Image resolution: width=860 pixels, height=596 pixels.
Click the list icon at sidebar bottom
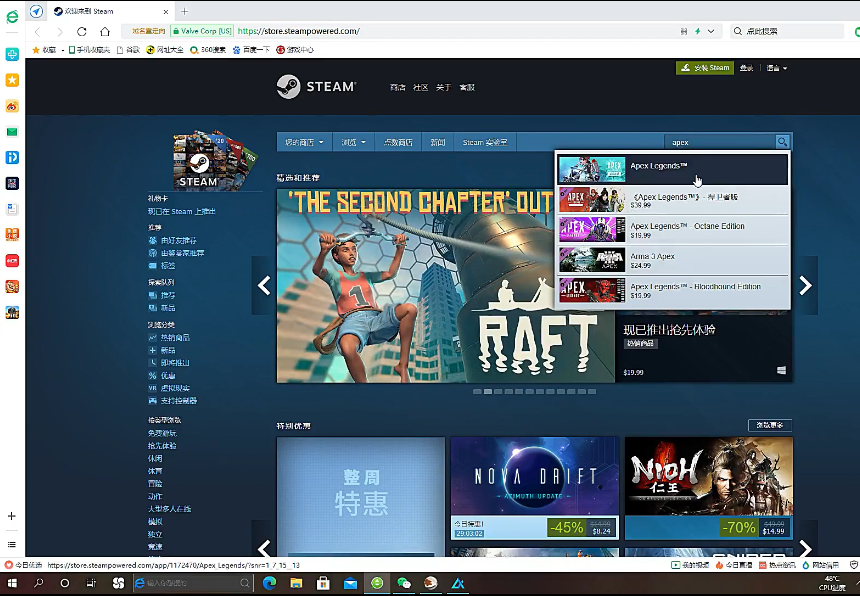[12, 544]
